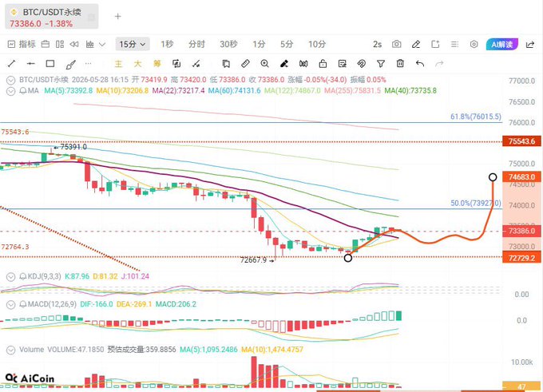
Task: Click the 74683.0 orange price tag
Action: [x=521, y=177]
